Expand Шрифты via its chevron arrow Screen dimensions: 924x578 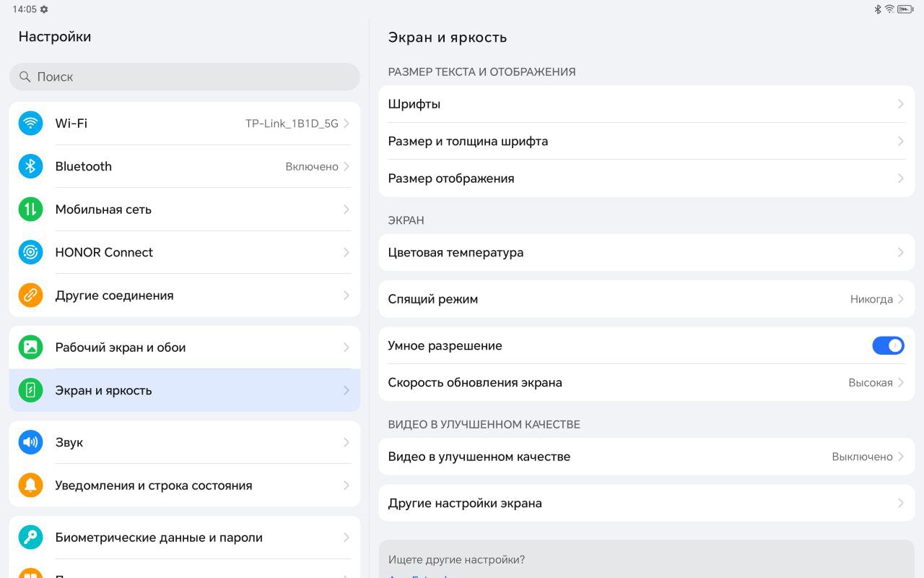(x=901, y=104)
